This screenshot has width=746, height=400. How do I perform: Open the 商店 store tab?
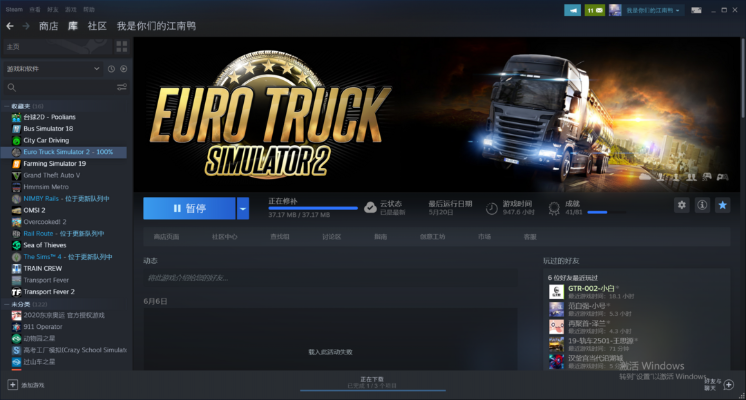(x=48, y=25)
